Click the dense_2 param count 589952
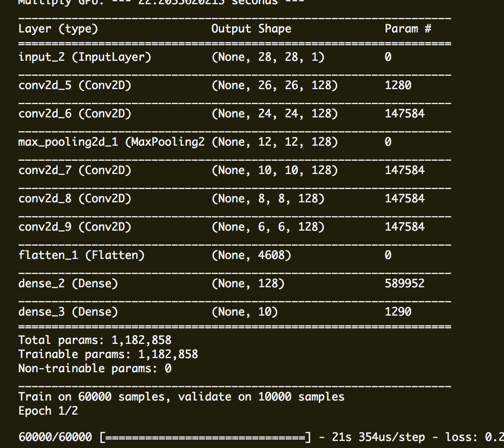 pos(404,284)
